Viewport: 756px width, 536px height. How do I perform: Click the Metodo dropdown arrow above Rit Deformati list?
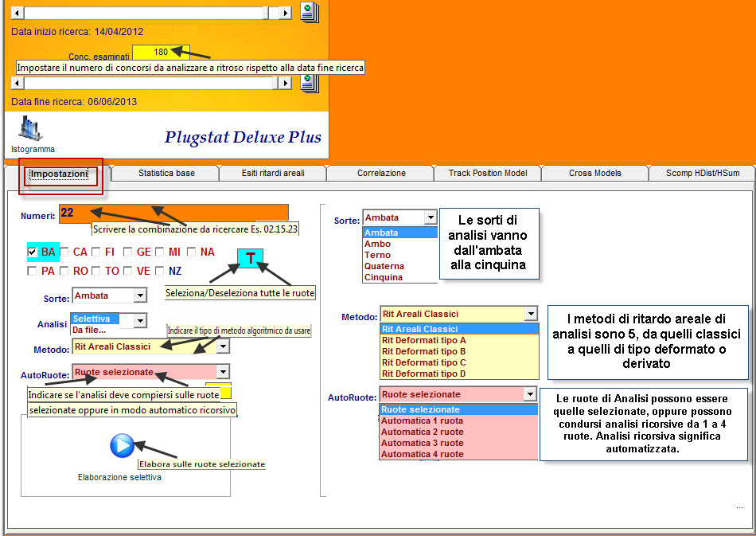(531, 314)
